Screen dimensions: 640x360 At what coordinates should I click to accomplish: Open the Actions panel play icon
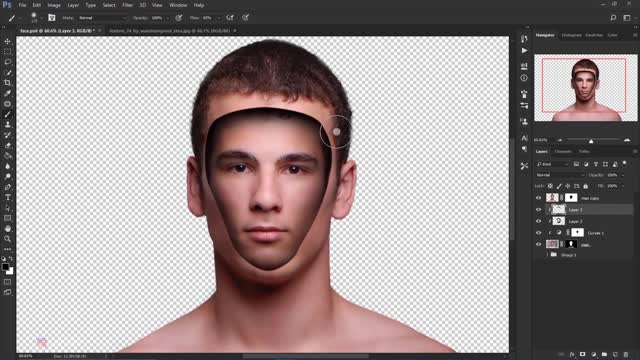tap(524, 51)
